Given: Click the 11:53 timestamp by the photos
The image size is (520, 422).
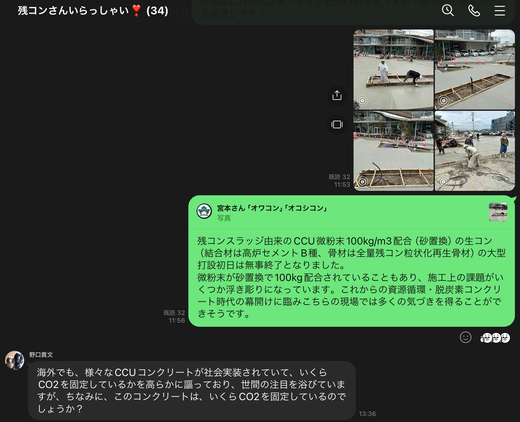Looking at the screenshot, I should tap(342, 184).
